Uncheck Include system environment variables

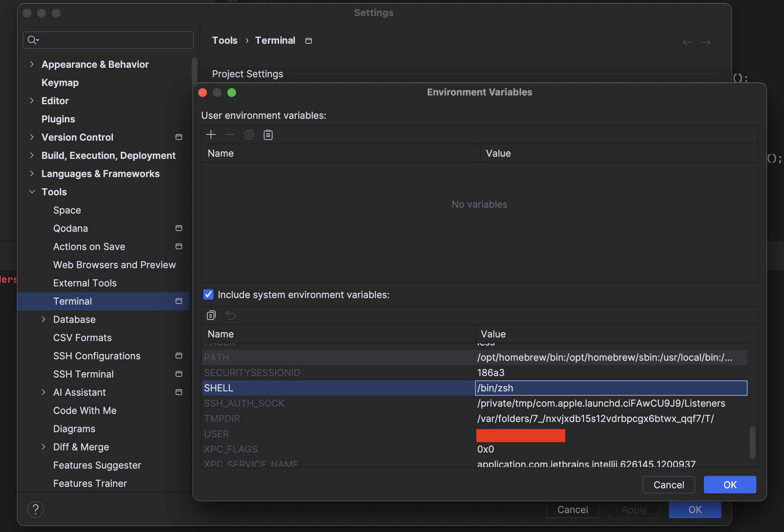(x=208, y=294)
